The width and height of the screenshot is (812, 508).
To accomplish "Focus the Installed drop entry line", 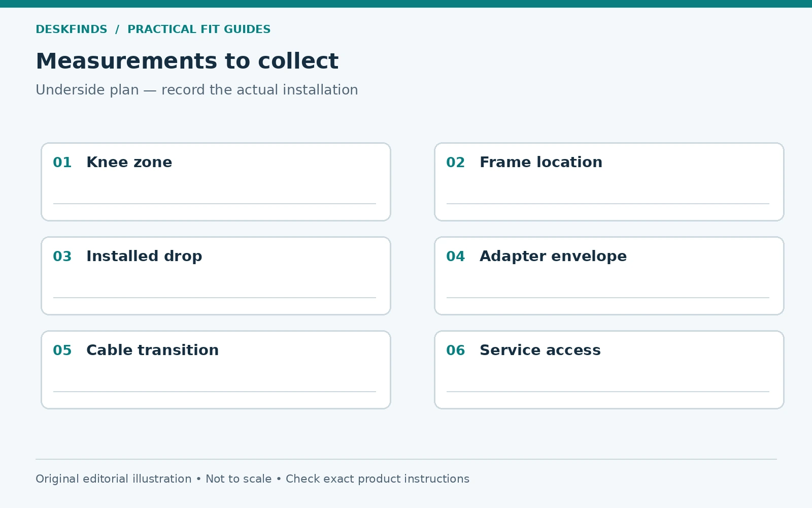I will click(x=215, y=298).
